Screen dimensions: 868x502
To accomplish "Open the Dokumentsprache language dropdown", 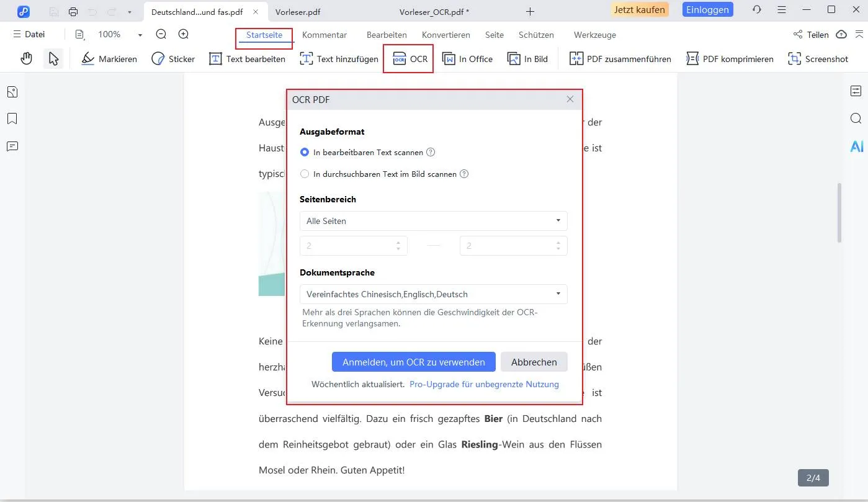I will [433, 294].
